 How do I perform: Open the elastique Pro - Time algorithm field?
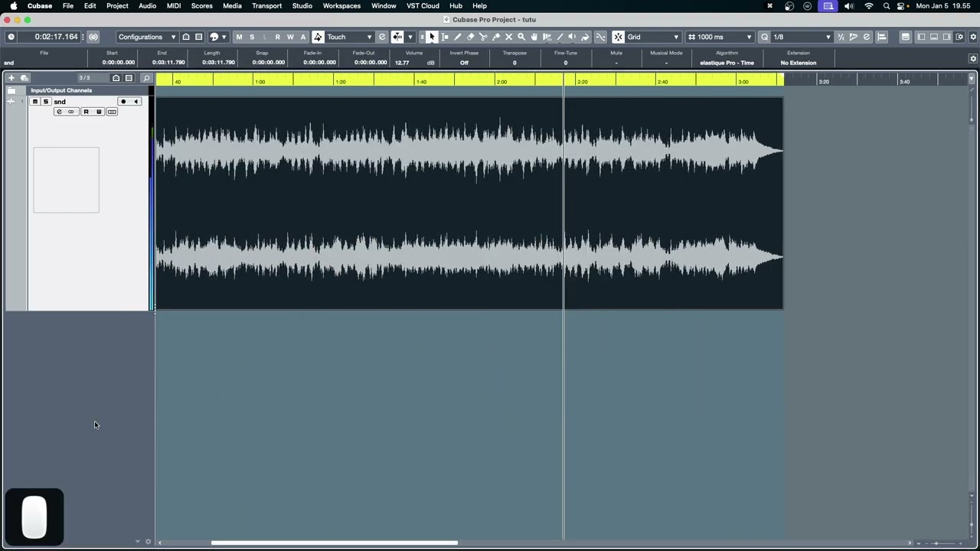[x=727, y=63]
